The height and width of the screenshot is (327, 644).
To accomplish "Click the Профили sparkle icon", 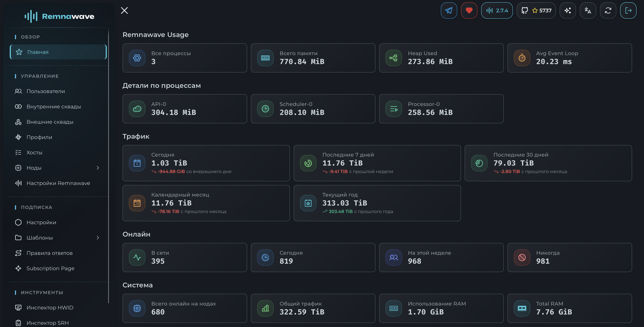I will point(18,137).
